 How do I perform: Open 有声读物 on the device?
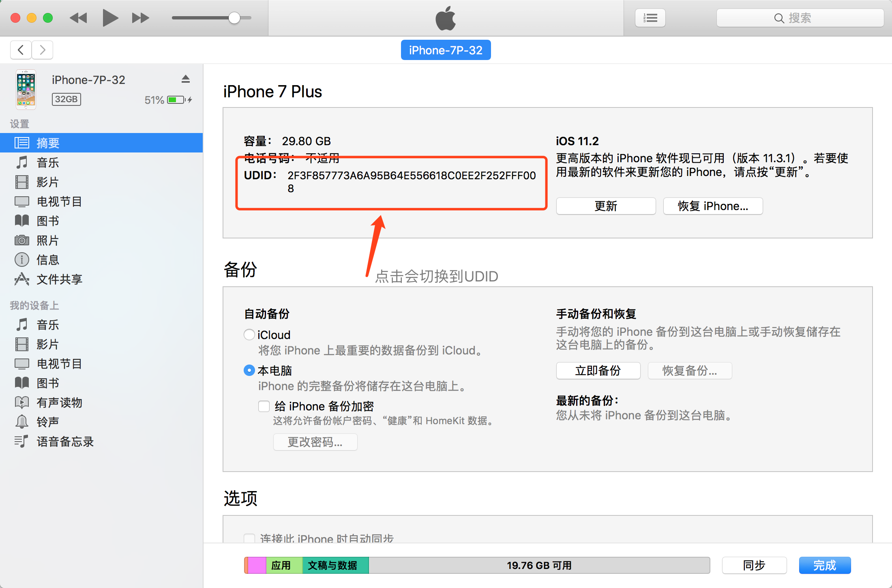coord(101,403)
